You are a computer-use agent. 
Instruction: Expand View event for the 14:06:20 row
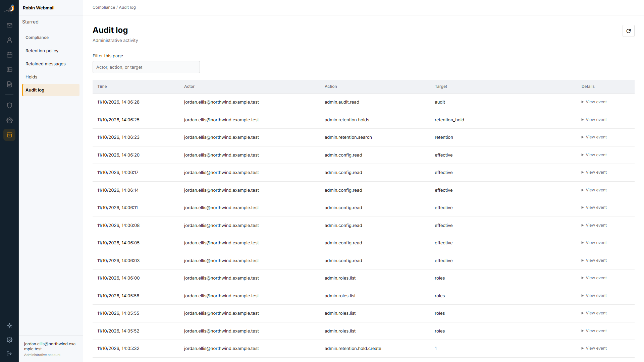click(594, 155)
